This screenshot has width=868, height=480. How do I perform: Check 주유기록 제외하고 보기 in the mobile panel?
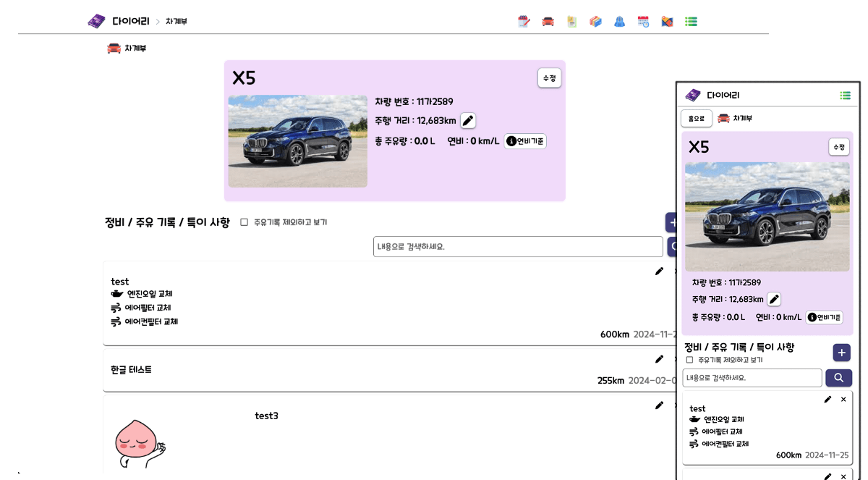689,360
